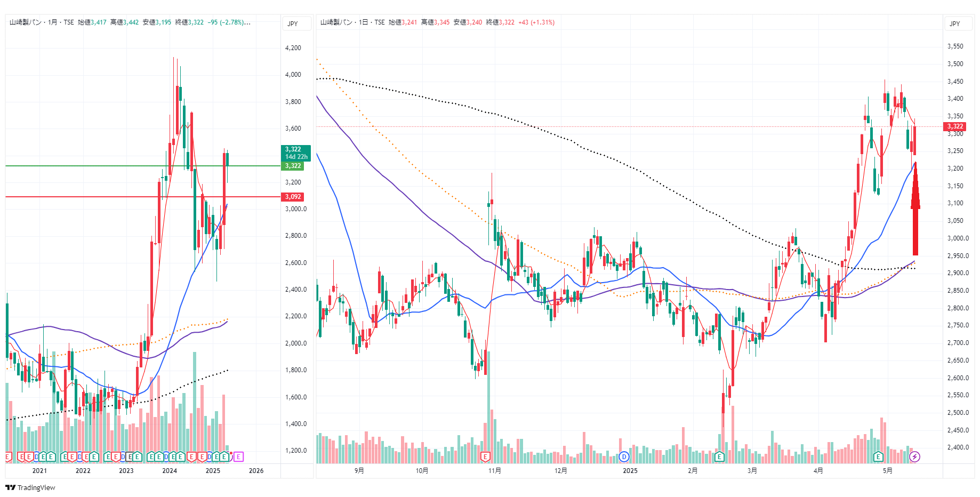The width and height of the screenshot is (980, 497).
Task: Click 4,200 on monthly price axis
Action: point(293,48)
